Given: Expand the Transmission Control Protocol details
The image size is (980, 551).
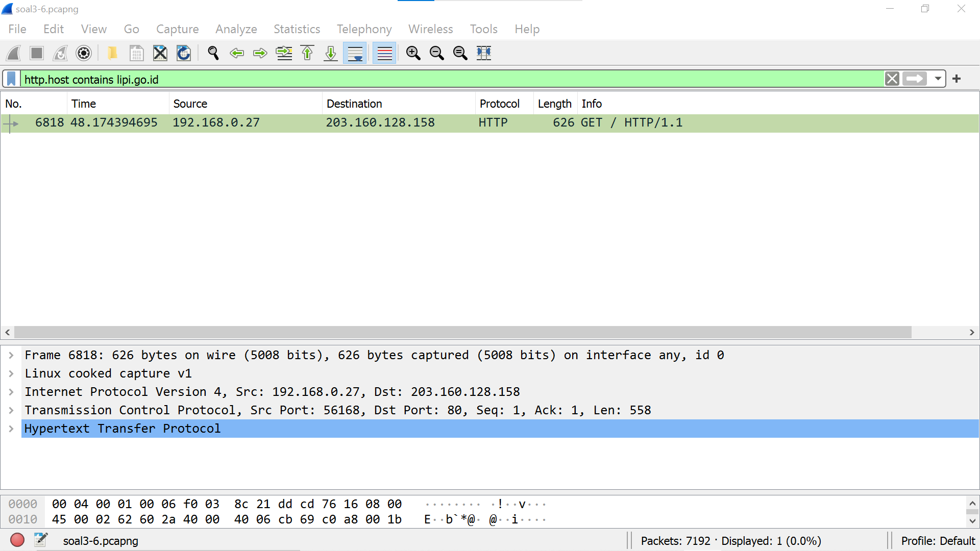Looking at the screenshot, I should click(11, 410).
